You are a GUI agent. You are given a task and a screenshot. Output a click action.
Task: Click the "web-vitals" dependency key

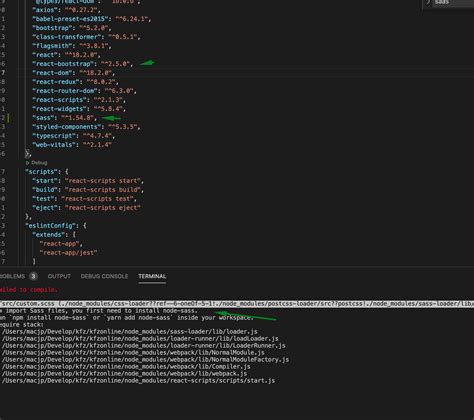click(x=54, y=145)
